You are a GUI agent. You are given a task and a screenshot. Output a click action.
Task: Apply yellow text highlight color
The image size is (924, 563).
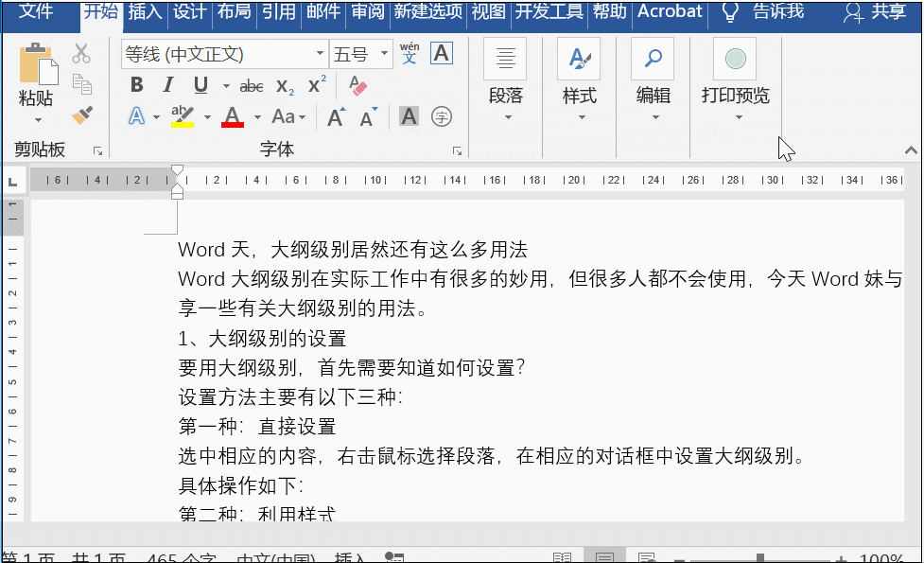point(183,116)
